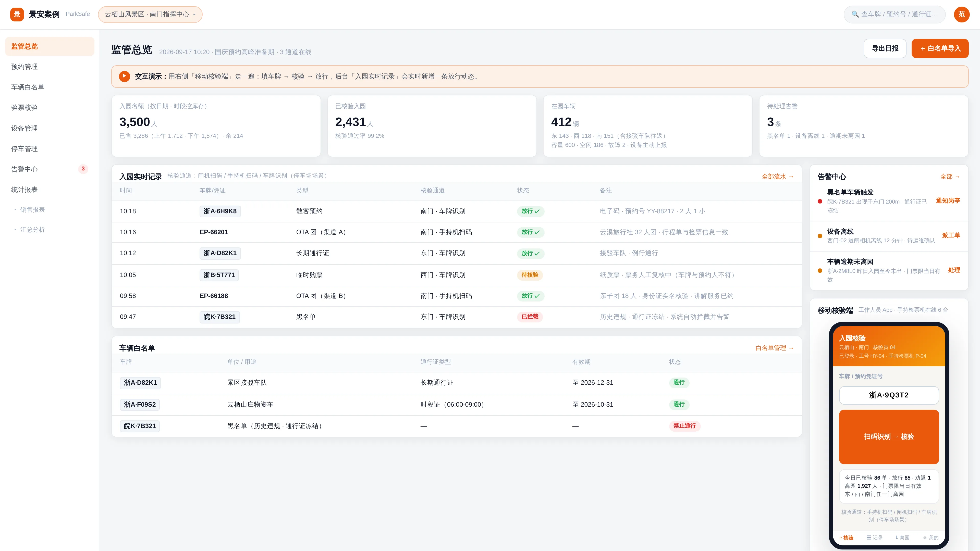The image size is (980, 551).
Task: Click the 禁止通行 status in the whitelist table
Action: pyautogui.click(x=684, y=426)
